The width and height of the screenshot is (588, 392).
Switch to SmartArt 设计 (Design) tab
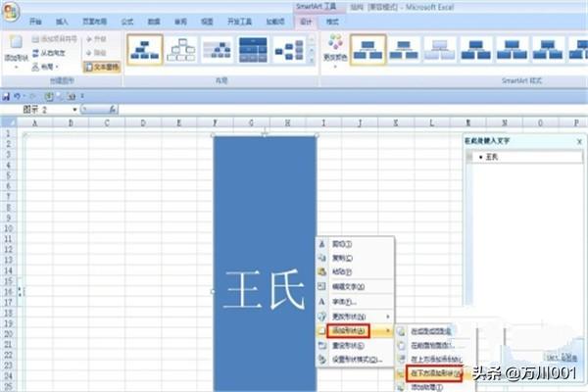pyautogui.click(x=306, y=22)
